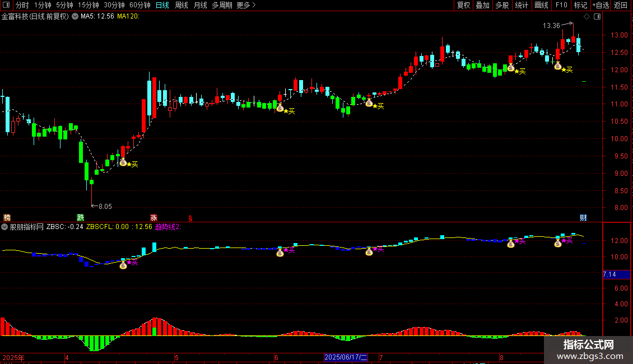This screenshot has height=364, width=633.
Task: Open the 复权 adjustment options
Action: 463,5
